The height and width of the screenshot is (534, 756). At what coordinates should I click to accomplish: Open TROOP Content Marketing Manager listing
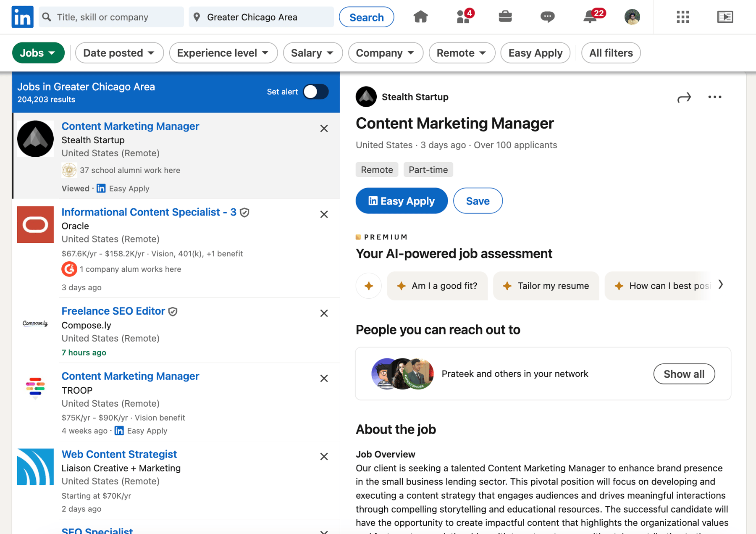[131, 376]
